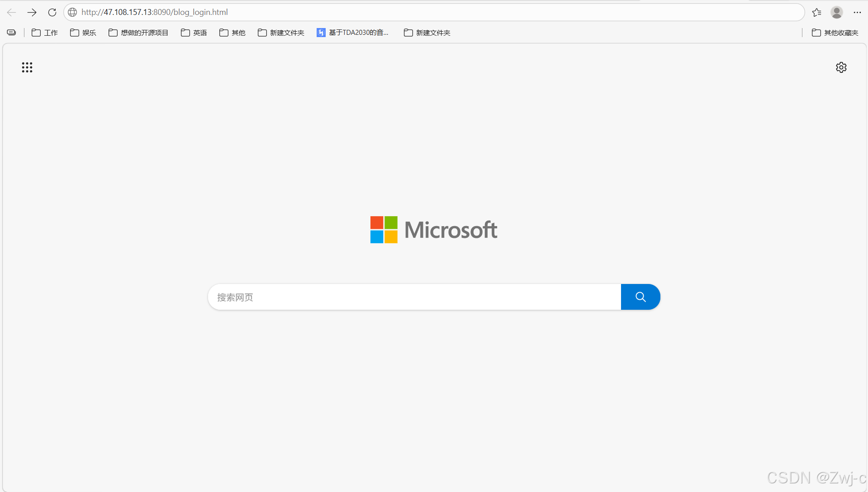Open the 新建文件夹 folder right of the 基于TDA2030 bookmark
This screenshot has width=868, height=492.
click(427, 33)
